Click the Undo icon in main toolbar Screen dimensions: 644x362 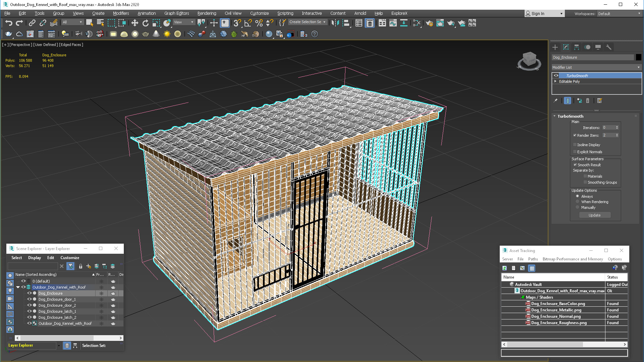(x=9, y=23)
